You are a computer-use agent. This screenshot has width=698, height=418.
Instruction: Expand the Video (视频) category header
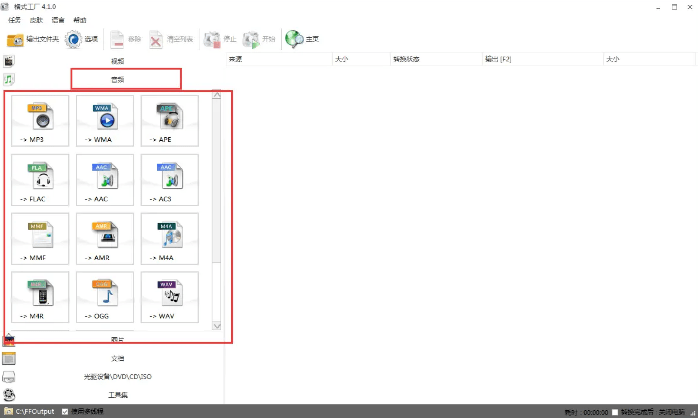coord(118,61)
